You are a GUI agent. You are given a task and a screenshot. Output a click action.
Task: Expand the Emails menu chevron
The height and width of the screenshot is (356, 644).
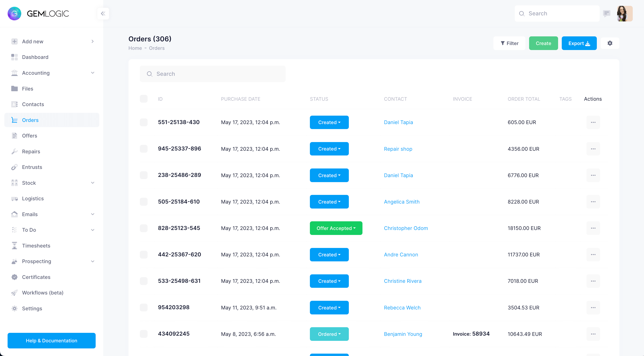[x=92, y=214]
